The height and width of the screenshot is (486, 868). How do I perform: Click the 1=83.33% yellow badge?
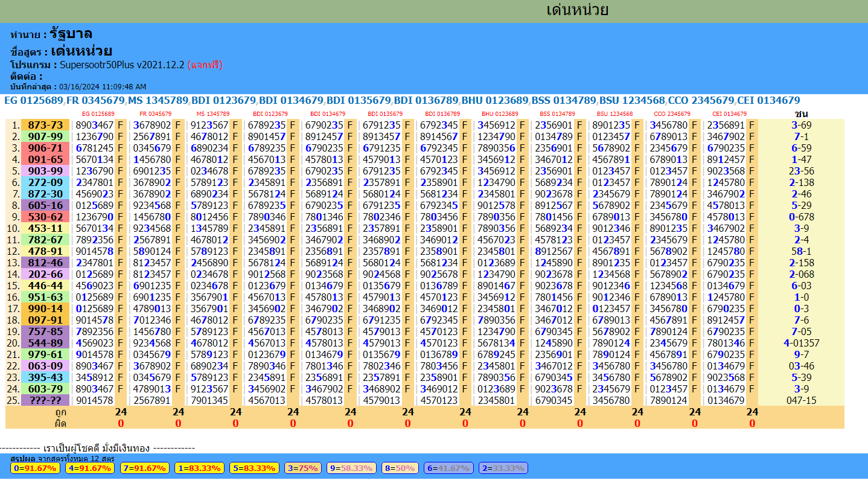coord(199,468)
